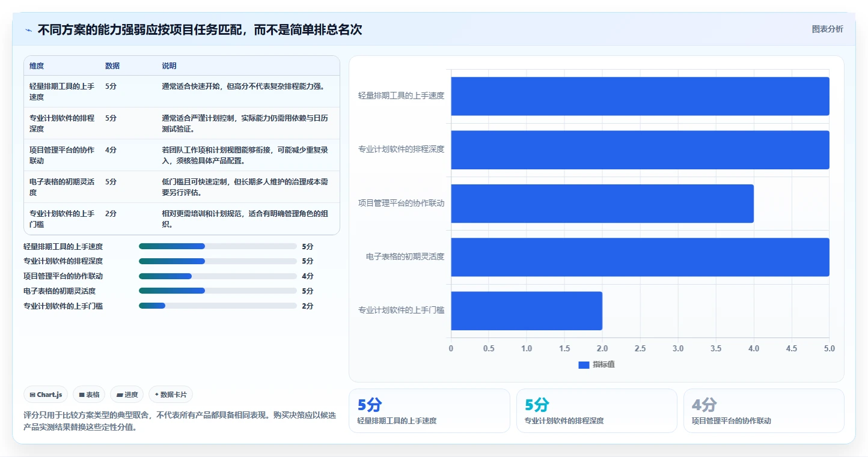The image size is (868, 457).
Task: Click table cell 轻量排期工具的上手速度
Action: click(62, 91)
